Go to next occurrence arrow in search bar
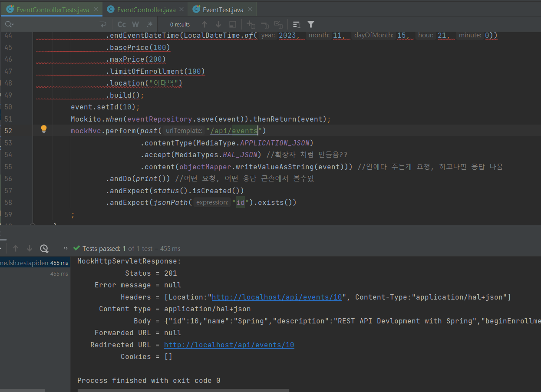 [x=218, y=24]
